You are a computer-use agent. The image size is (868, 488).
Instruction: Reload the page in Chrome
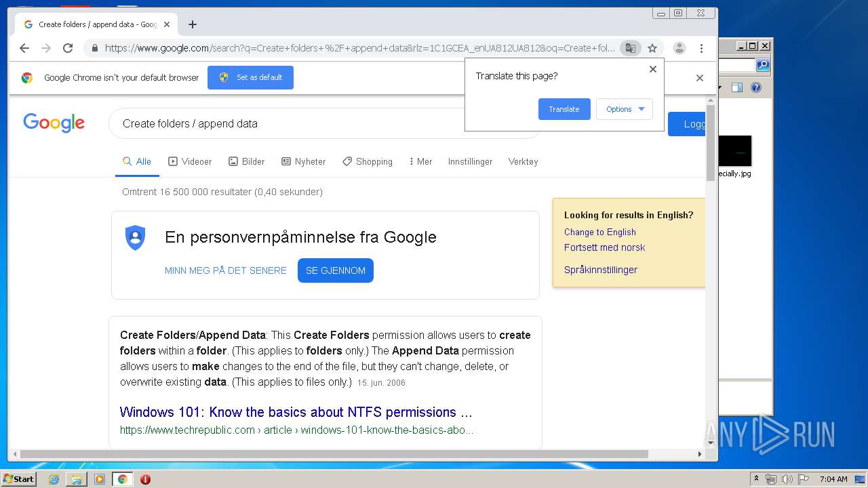[68, 48]
